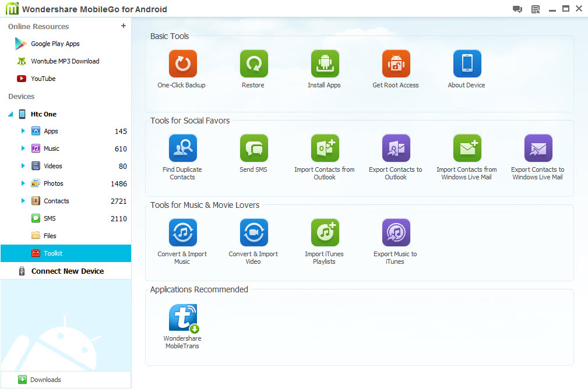Select Export Contacts to Outlook
Screen dimensions: 588x389
(396, 148)
